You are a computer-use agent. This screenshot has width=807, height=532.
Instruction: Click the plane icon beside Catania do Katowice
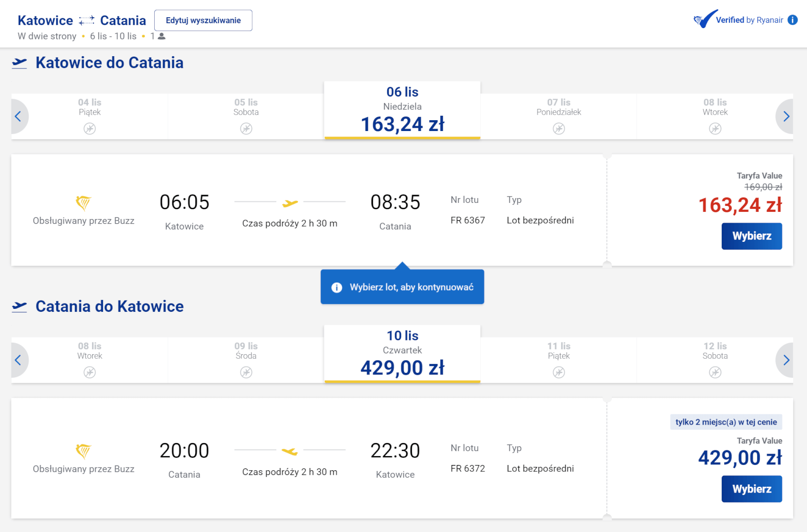pyautogui.click(x=20, y=306)
